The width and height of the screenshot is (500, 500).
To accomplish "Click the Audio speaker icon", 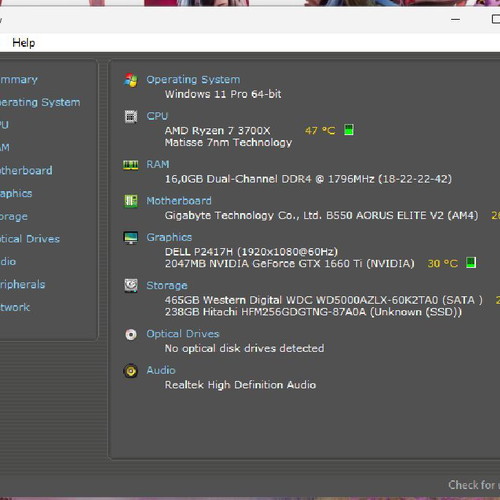I will click(131, 371).
